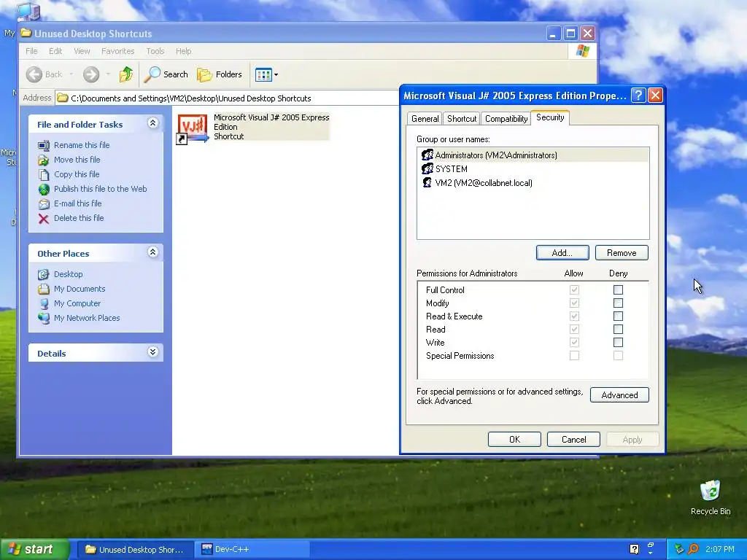Open the Forward history dropdown arrow

(x=108, y=74)
